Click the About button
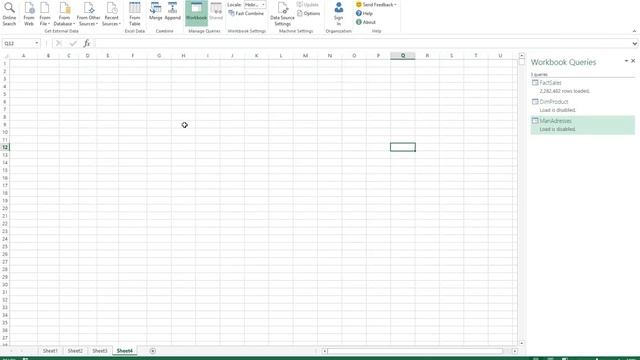This screenshot has width=640, height=360. (366, 22)
